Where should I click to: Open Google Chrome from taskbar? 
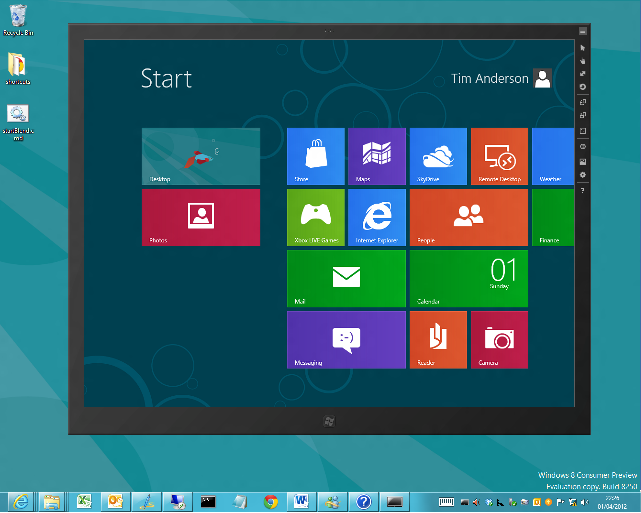270,502
